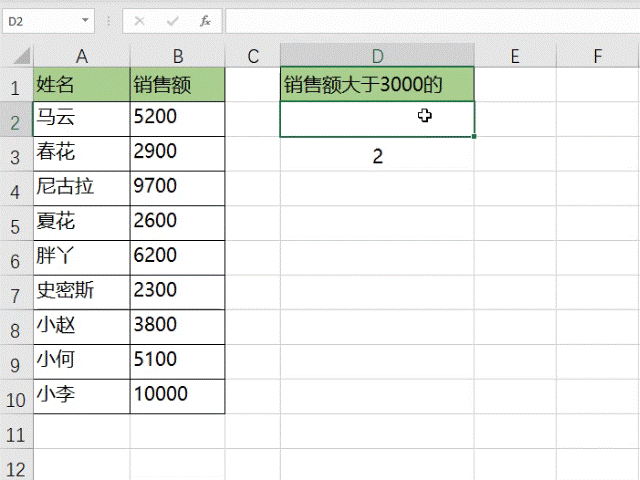Click the cell containing 胖丫
This screenshot has height=480, width=640.
[x=82, y=258]
